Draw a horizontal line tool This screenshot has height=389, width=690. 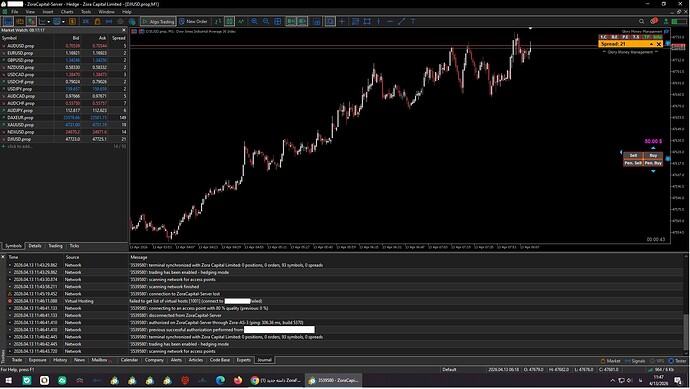(390, 21)
